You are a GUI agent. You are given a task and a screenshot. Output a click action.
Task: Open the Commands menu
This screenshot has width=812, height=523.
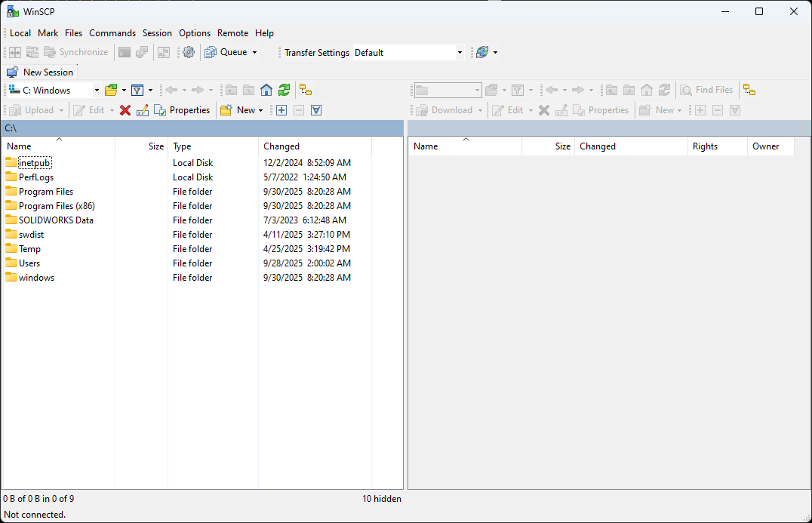[112, 33]
